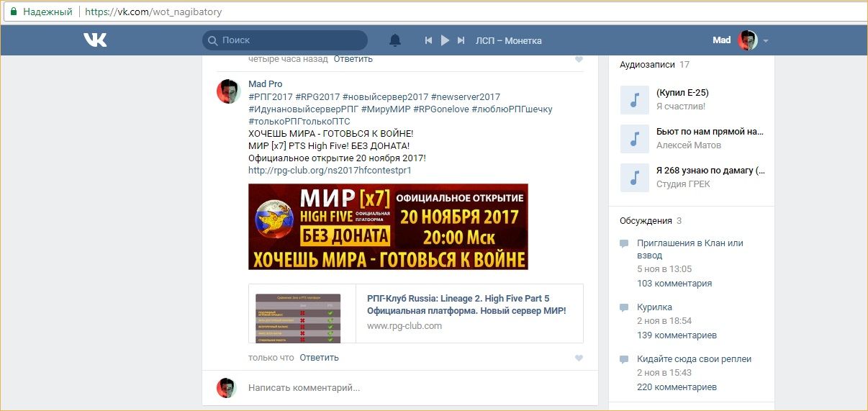Reply to the только что comment
868x411 pixels.
[320, 358]
